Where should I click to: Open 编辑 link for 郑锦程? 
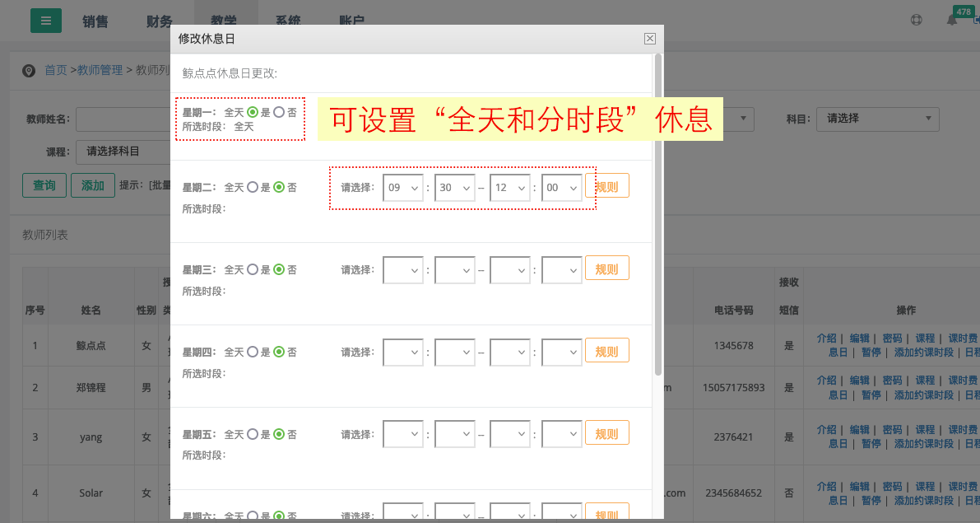pos(859,381)
